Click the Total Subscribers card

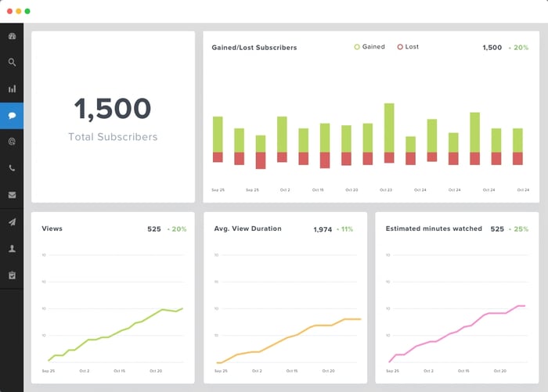point(113,117)
